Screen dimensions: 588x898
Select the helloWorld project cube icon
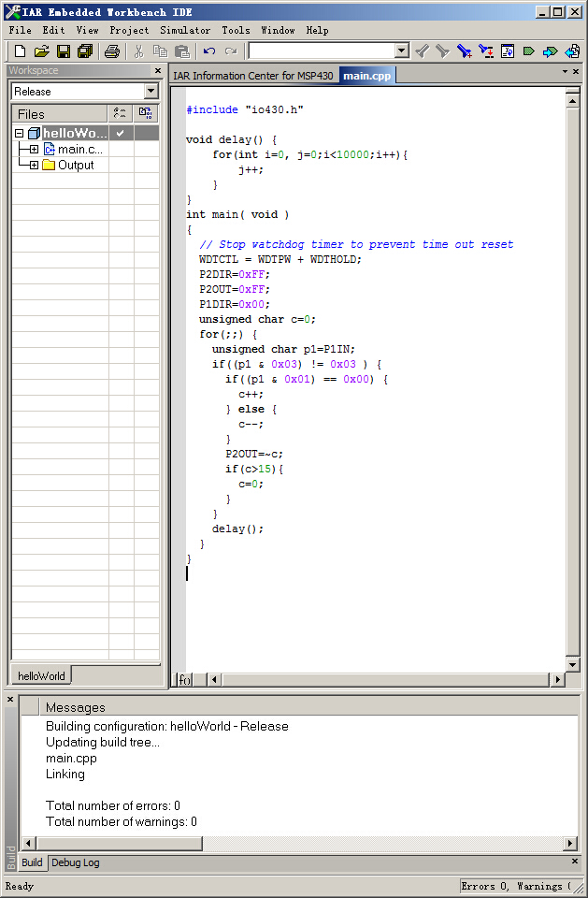(x=35, y=133)
